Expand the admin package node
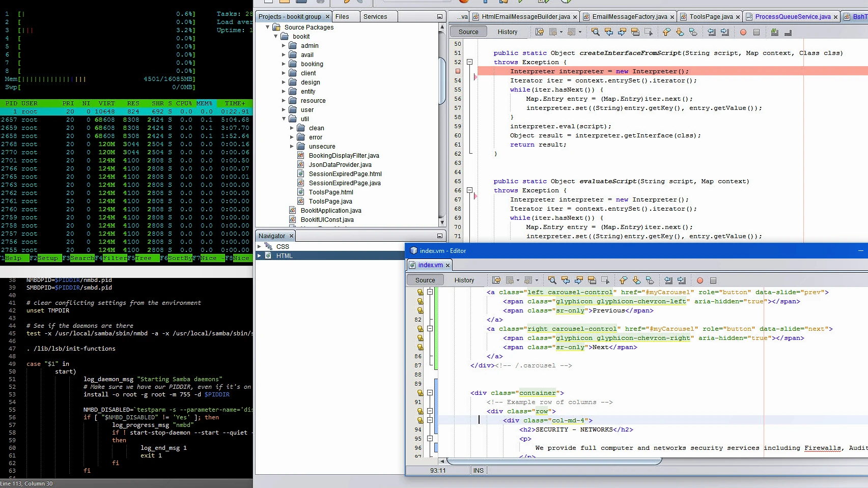The height and width of the screenshot is (488, 868). [x=284, y=46]
